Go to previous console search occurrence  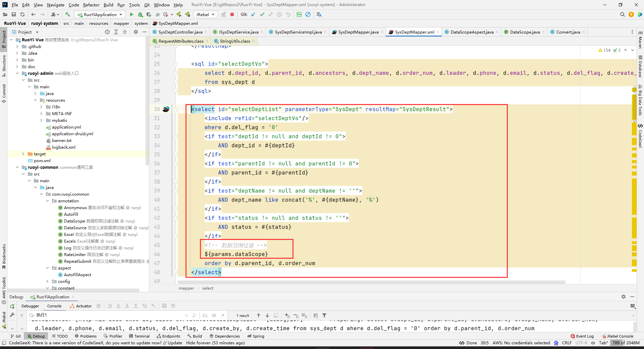click(259, 315)
